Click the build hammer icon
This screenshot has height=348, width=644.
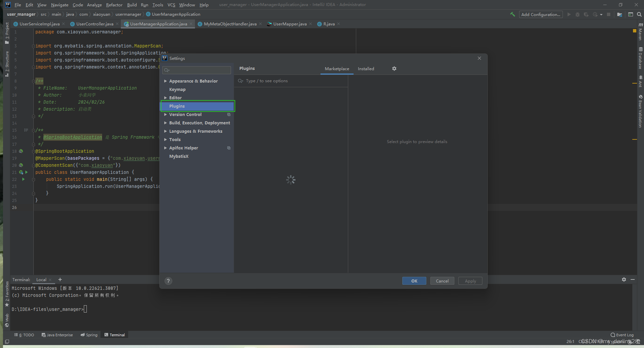(512, 14)
